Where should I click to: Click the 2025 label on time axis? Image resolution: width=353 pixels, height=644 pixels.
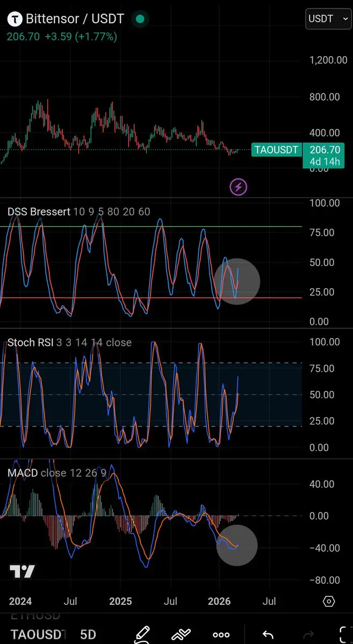(x=120, y=602)
